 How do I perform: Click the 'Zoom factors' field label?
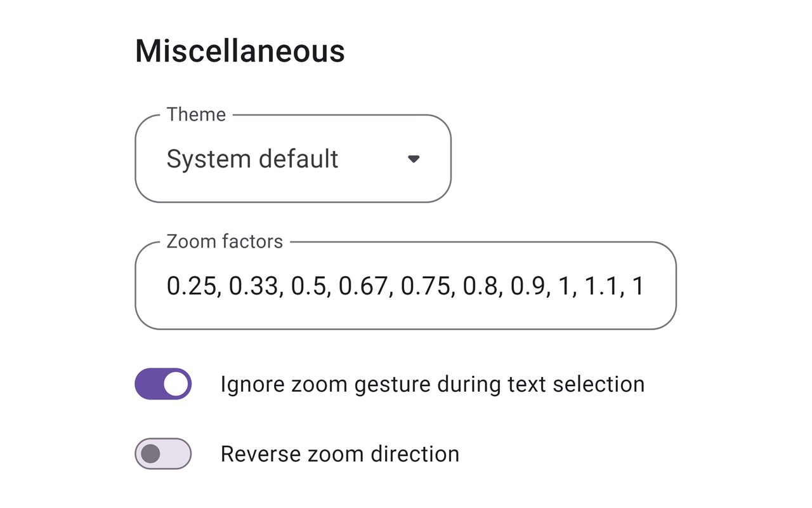pos(225,241)
